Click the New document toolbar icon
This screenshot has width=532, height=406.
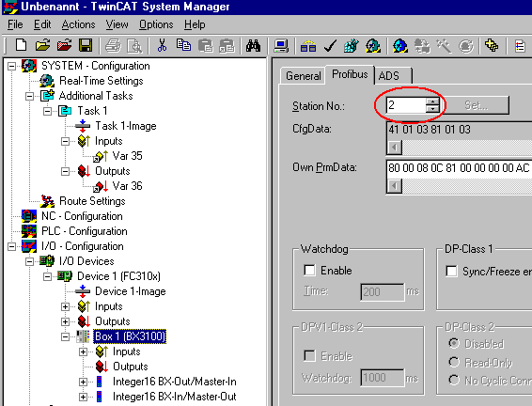(x=21, y=45)
